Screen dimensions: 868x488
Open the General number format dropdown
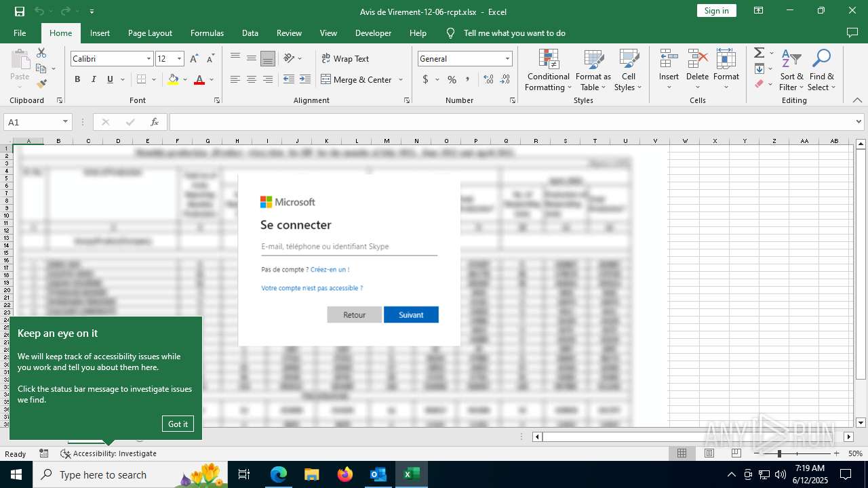[507, 59]
